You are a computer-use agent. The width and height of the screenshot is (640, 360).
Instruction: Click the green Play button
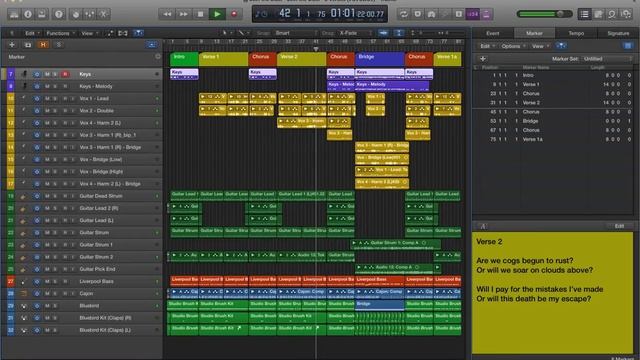tap(217, 14)
